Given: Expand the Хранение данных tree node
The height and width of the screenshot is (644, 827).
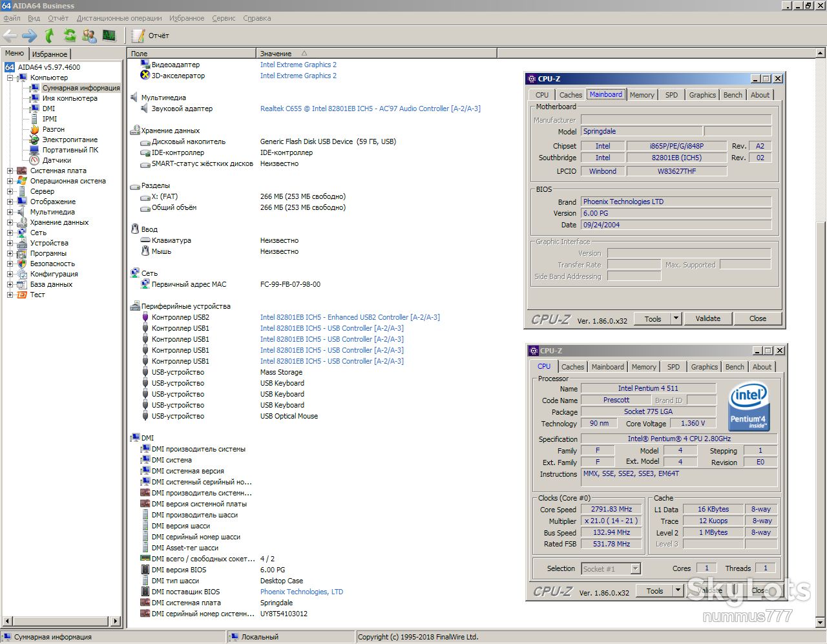Looking at the screenshot, I should coord(10,222).
